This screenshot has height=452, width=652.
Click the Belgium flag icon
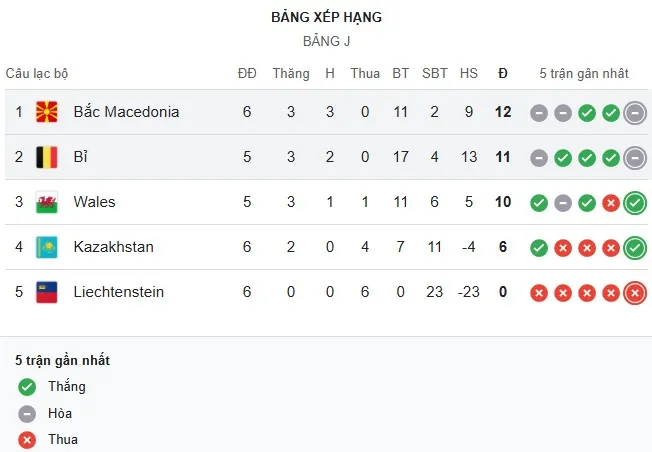pyautogui.click(x=47, y=157)
